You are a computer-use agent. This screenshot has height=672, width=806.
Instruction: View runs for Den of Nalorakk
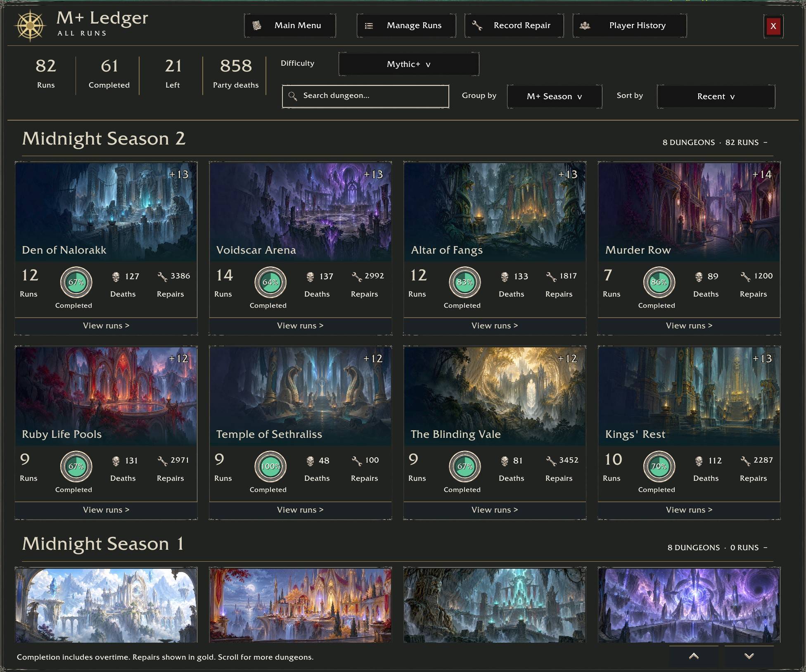[106, 326]
